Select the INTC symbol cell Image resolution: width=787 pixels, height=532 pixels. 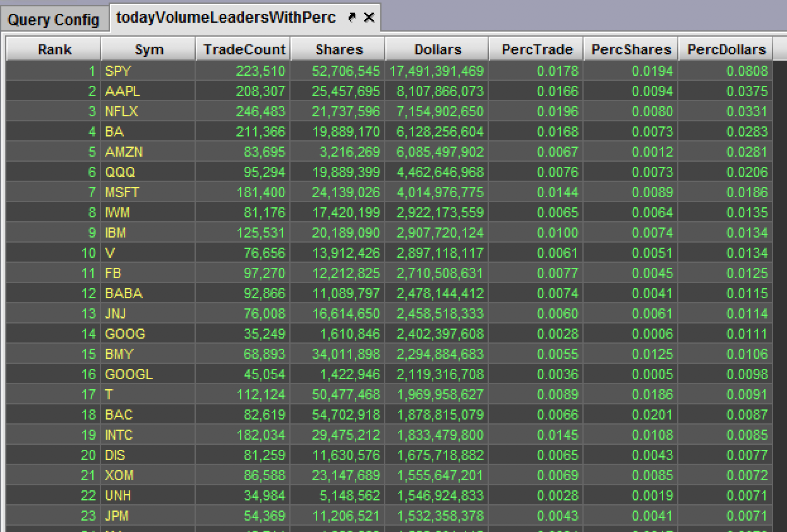pos(148,435)
